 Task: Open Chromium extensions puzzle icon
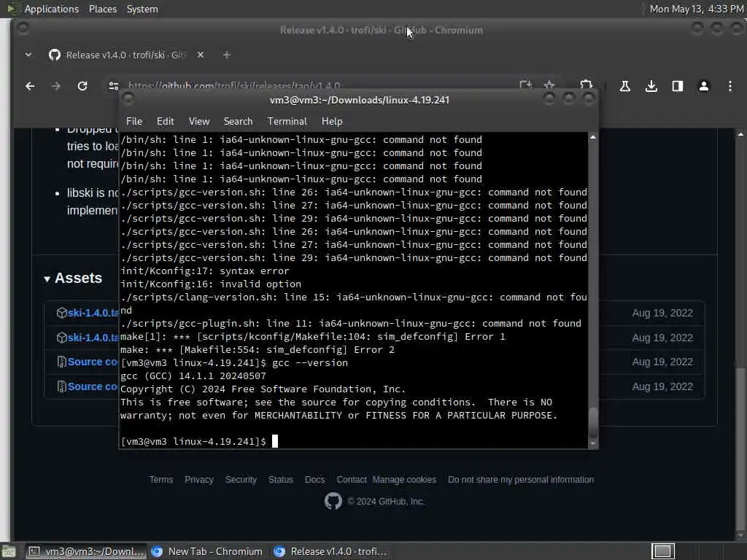click(586, 85)
